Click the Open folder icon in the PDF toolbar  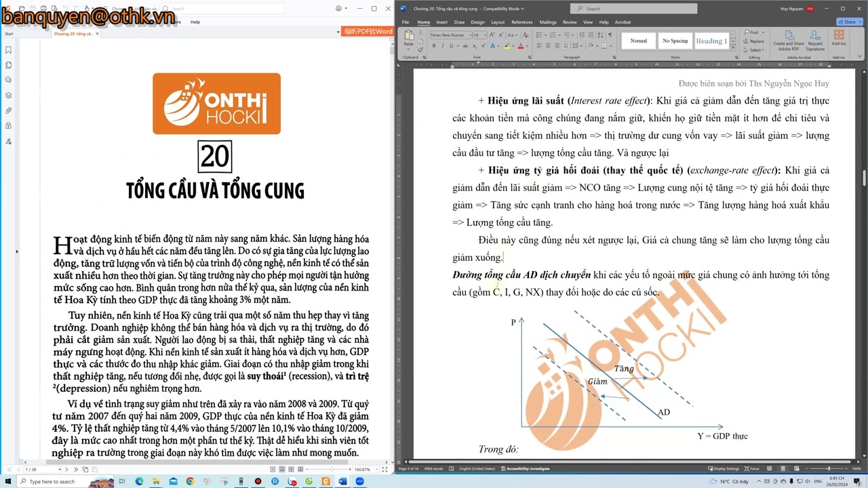pos(22,8)
